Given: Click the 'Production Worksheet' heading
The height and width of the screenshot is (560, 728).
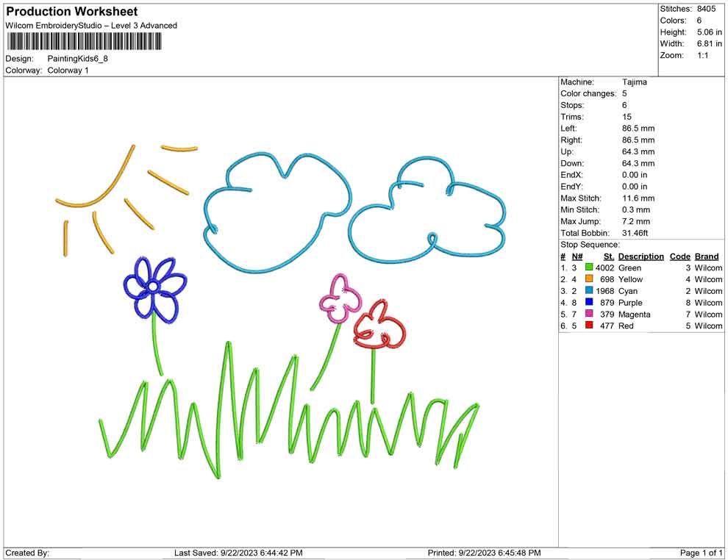Looking at the screenshot, I should tap(72, 12).
